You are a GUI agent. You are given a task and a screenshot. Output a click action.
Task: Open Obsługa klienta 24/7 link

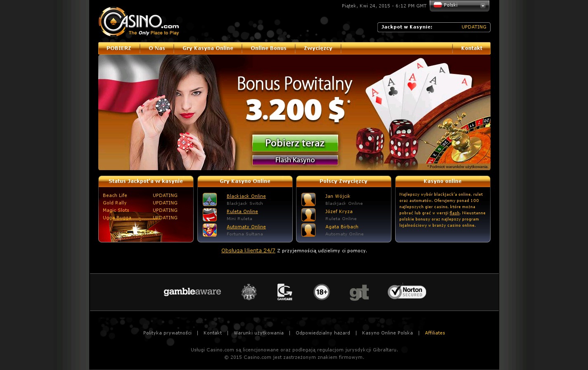coord(248,251)
